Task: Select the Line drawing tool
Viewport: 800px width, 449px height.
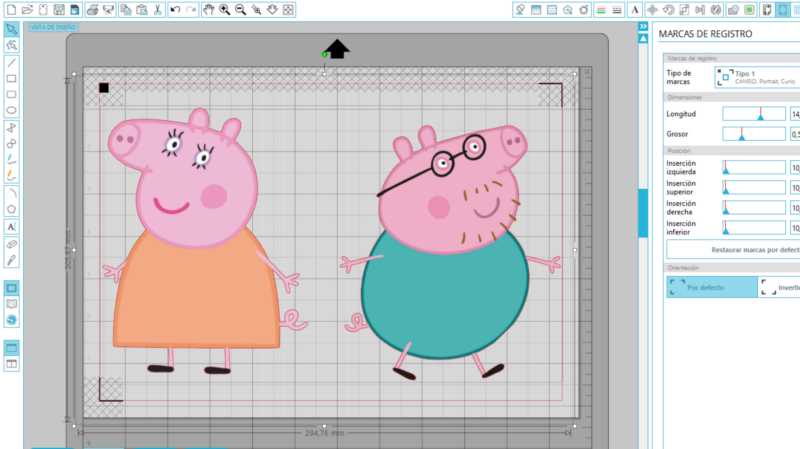Action: point(11,63)
